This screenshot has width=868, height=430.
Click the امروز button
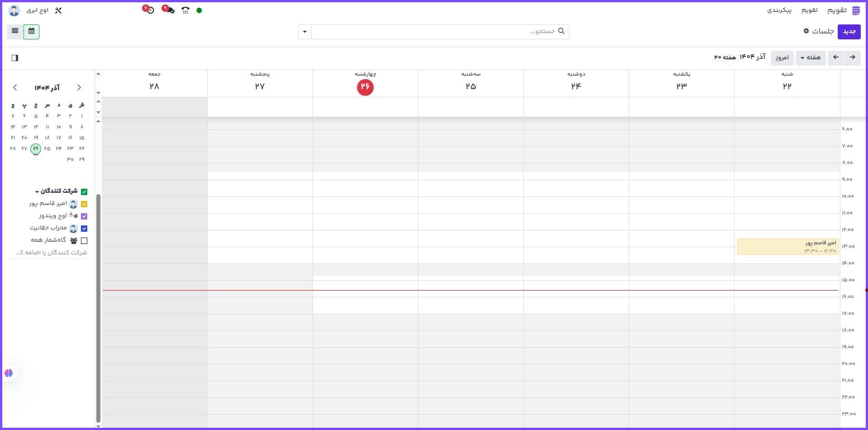click(x=782, y=58)
